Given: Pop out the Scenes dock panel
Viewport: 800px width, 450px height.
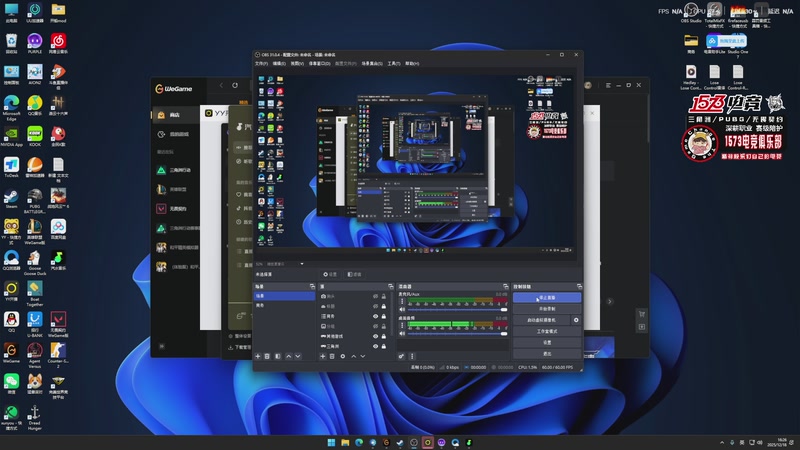Looking at the screenshot, I should [312, 286].
